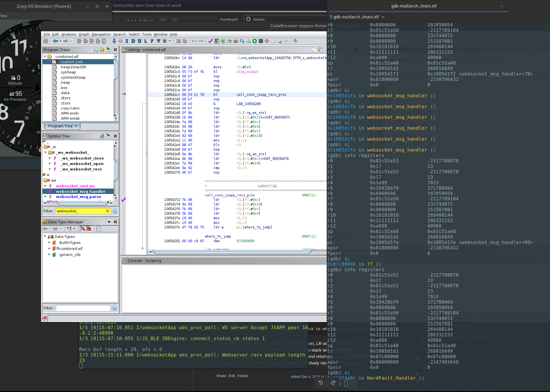Screen dimensions: 550x392
Task: Open the memory map chip icon
Action: (x=261, y=41)
